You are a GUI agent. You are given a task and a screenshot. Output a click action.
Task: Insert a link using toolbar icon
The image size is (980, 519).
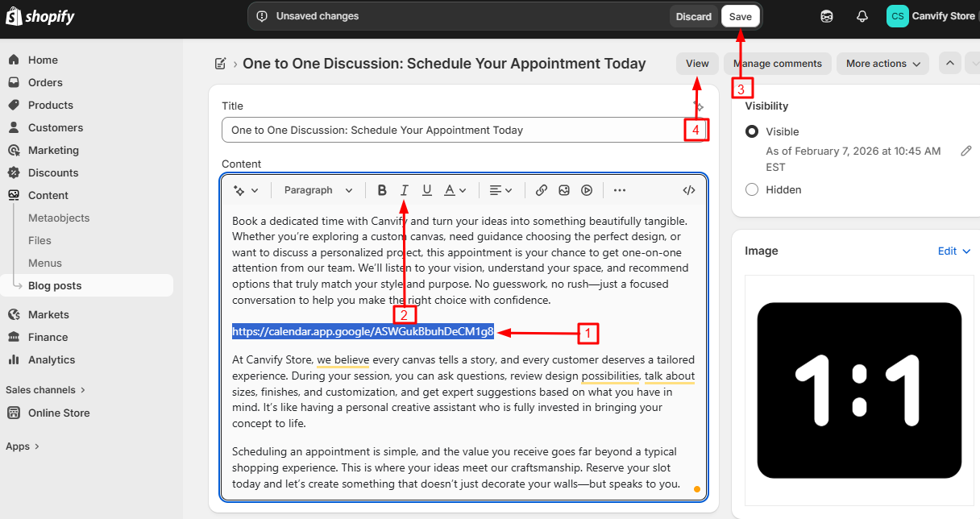point(542,190)
